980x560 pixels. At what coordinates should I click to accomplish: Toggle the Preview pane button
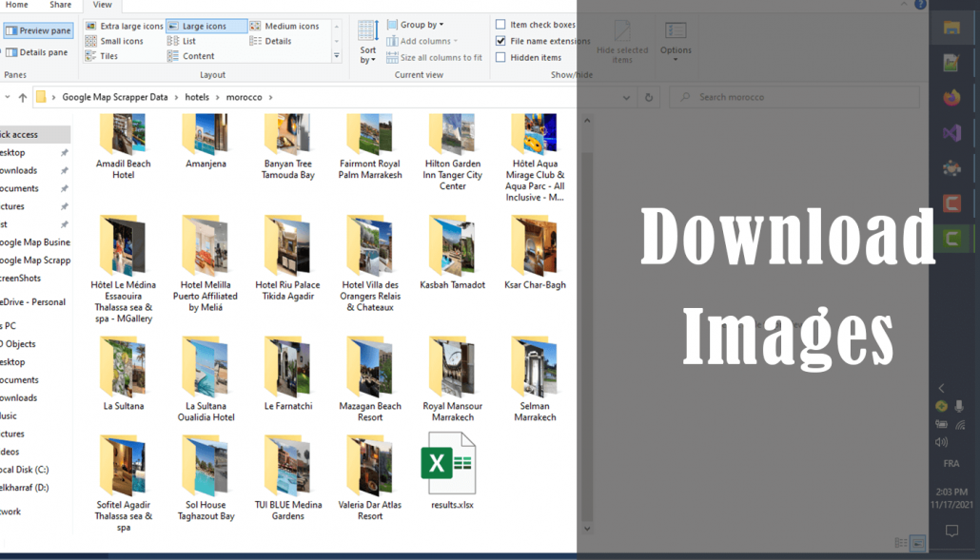click(39, 30)
